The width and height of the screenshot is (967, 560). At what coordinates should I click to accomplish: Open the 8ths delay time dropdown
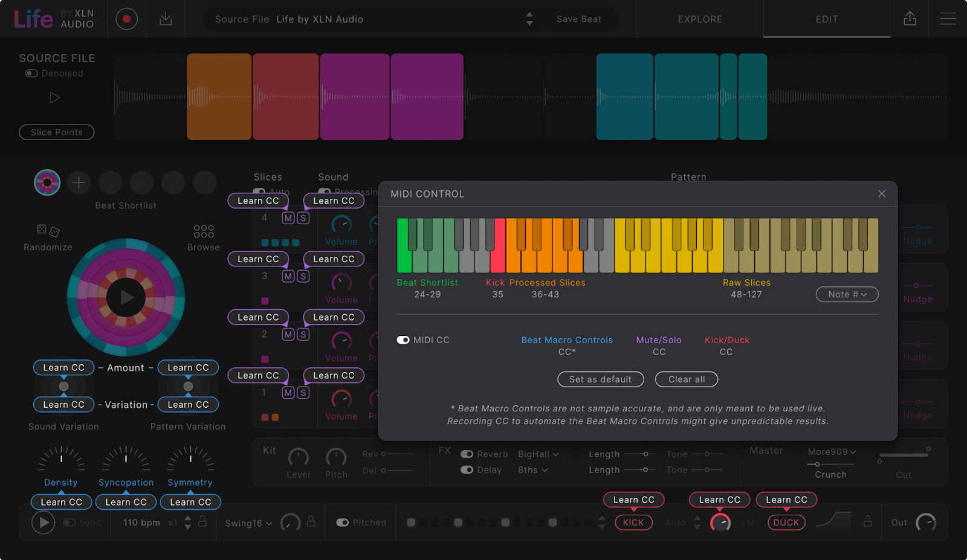coord(533,470)
